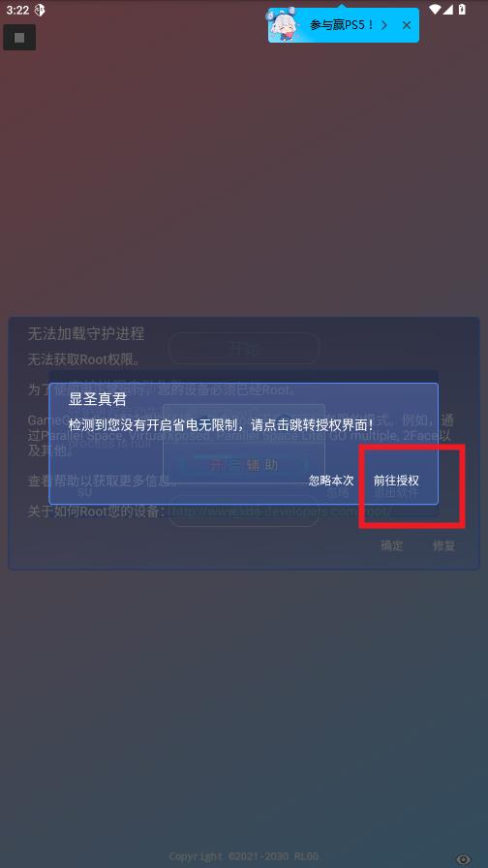Tap the stop square icon at top-left

[x=19, y=37]
